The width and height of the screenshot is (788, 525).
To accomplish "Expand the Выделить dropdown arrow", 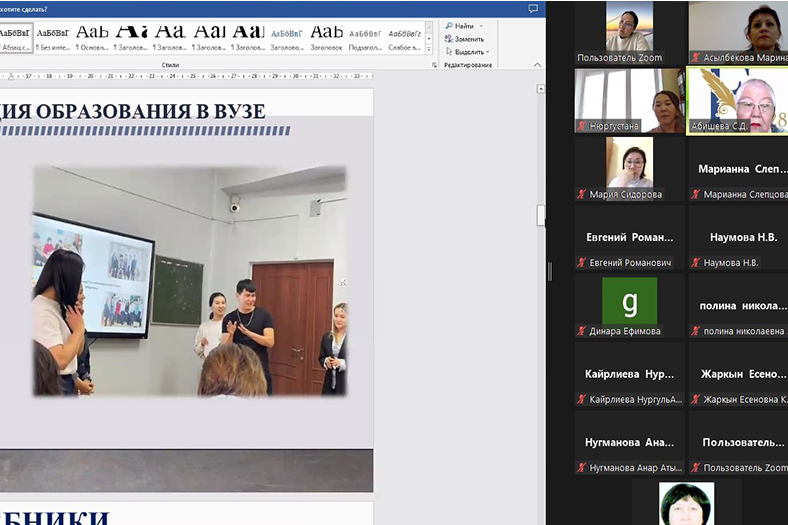I will click(x=487, y=52).
